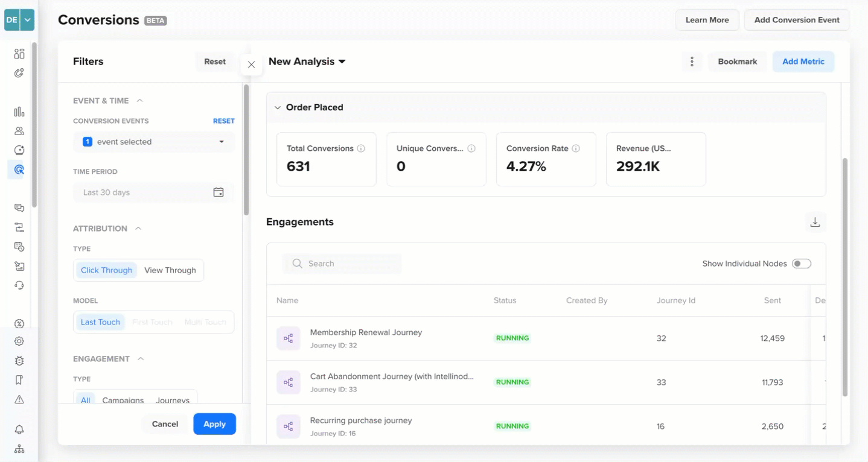Click the calendar icon in Time Period
Screen dimensions: 868x462
[219, 192]
